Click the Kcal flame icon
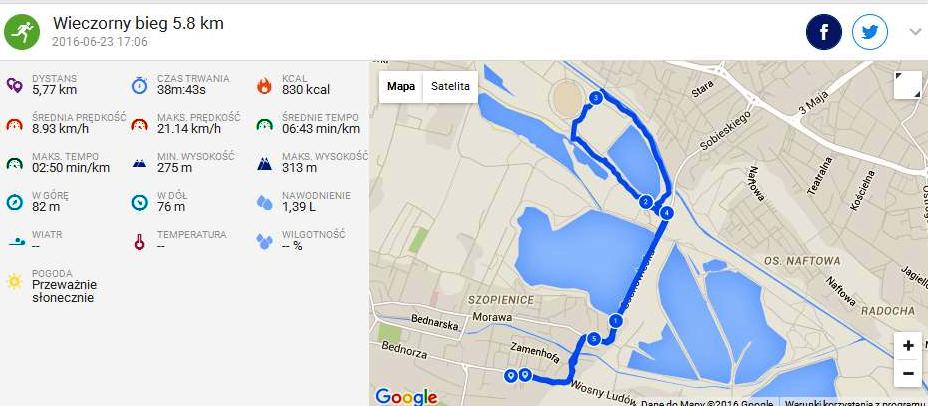The image size is (928, 406). (264, 86)
